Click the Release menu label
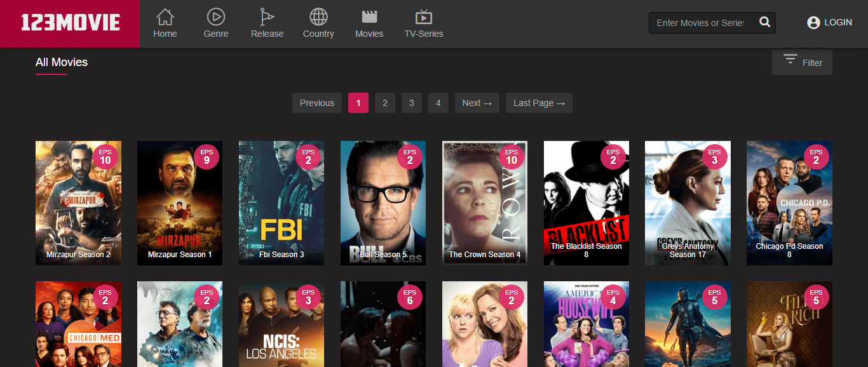Screen dimensions: 868x367 [x=268, y=34]
